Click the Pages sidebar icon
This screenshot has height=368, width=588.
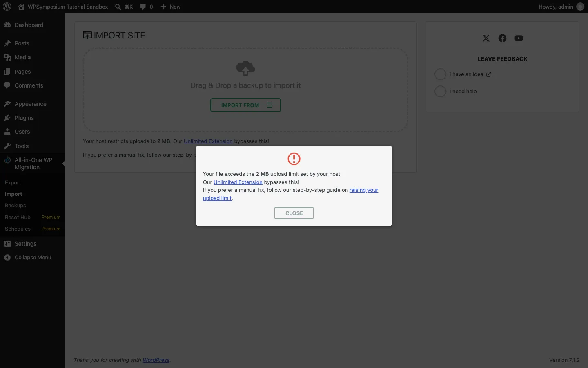(7, 72)
